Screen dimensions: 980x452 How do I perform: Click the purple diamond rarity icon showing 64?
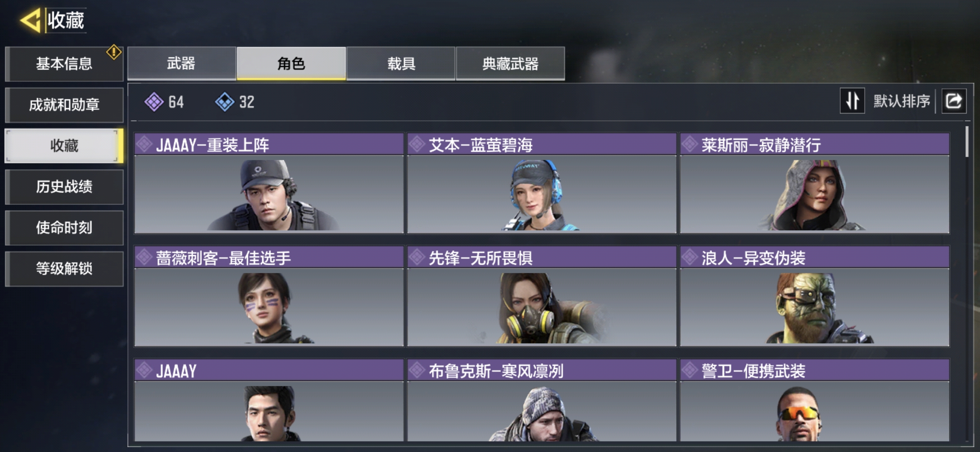154,102
